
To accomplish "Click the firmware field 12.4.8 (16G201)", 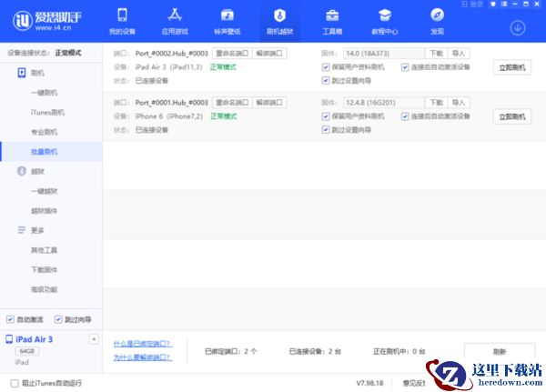I will [x=384, y=103].
